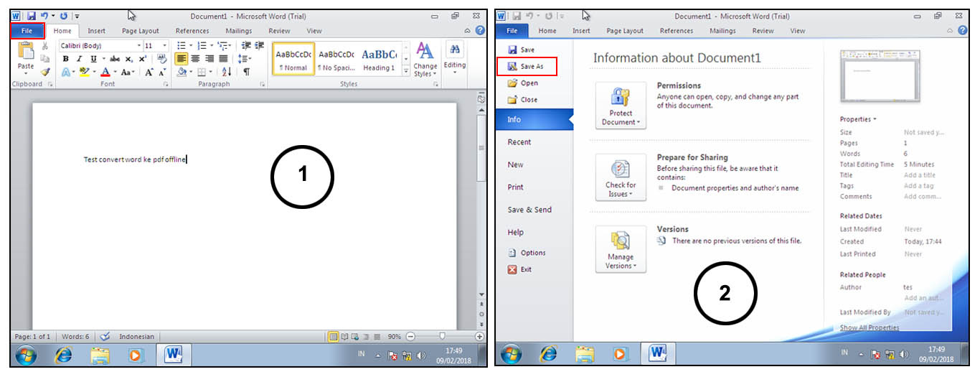Click the Undo arrow in Home-ribbon window's quick access toolbar
Image resolution: width=980 pixels, height=377 pixels.
(x=44, y=15)
